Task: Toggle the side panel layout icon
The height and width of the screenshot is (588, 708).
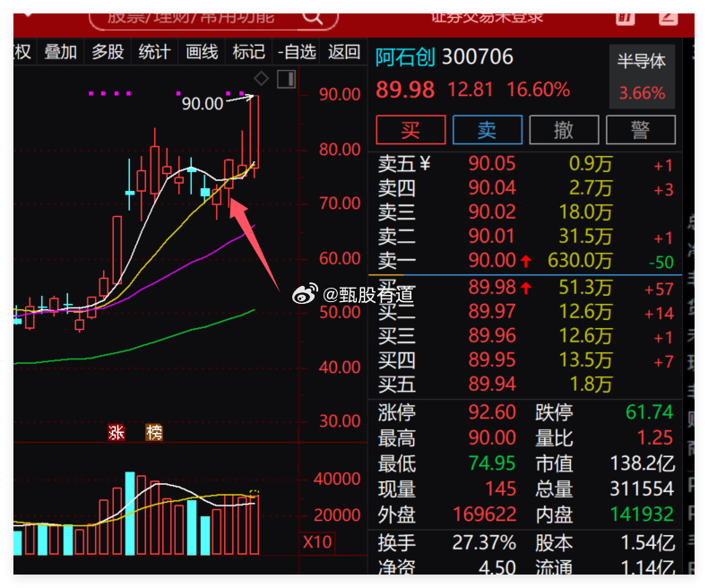Action: pos(286,79)
